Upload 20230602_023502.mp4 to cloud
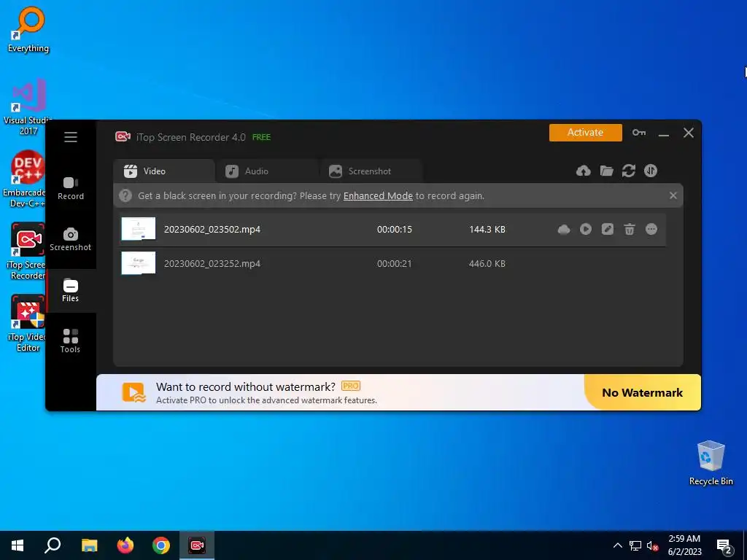The height and width of the screenshot is (560, 747). tap(564, 229)
